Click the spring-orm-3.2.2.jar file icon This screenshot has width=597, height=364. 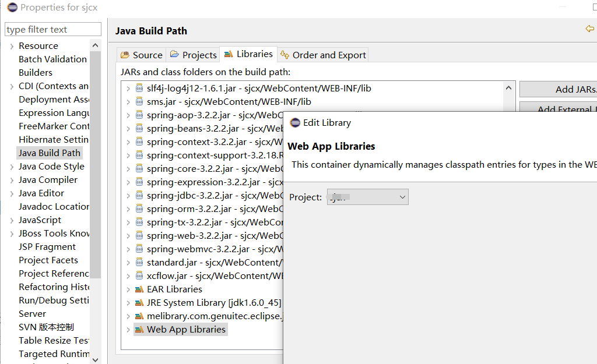tap(139, 209)
